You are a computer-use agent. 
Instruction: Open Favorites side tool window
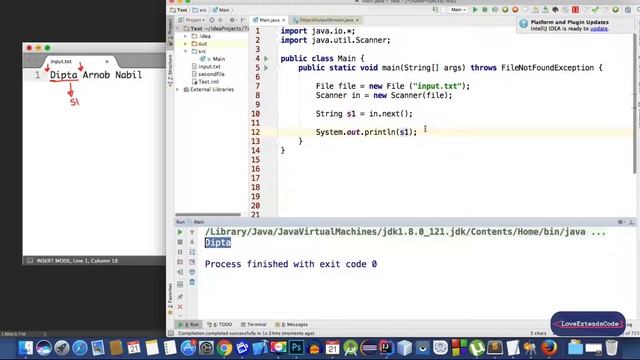[170, 299]
